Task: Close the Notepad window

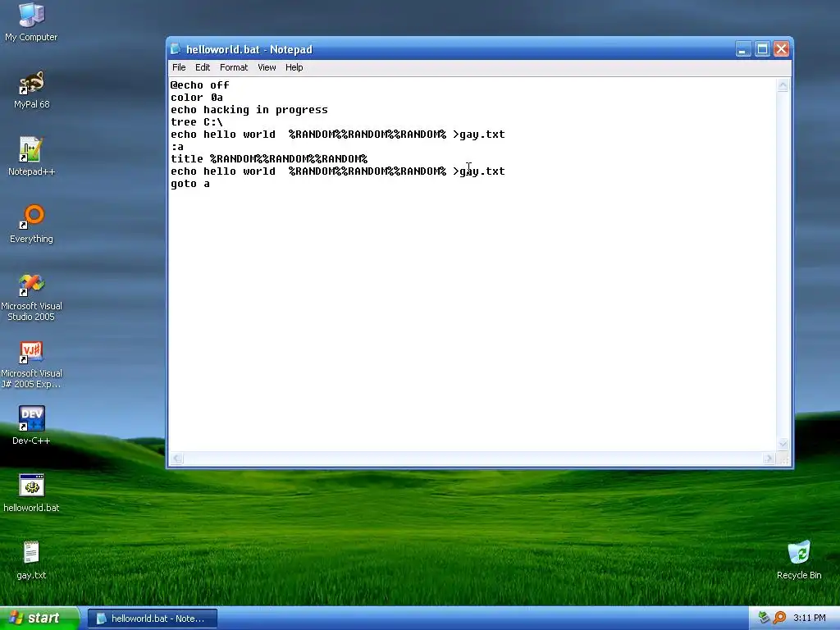Action: (x=782, y=49)
